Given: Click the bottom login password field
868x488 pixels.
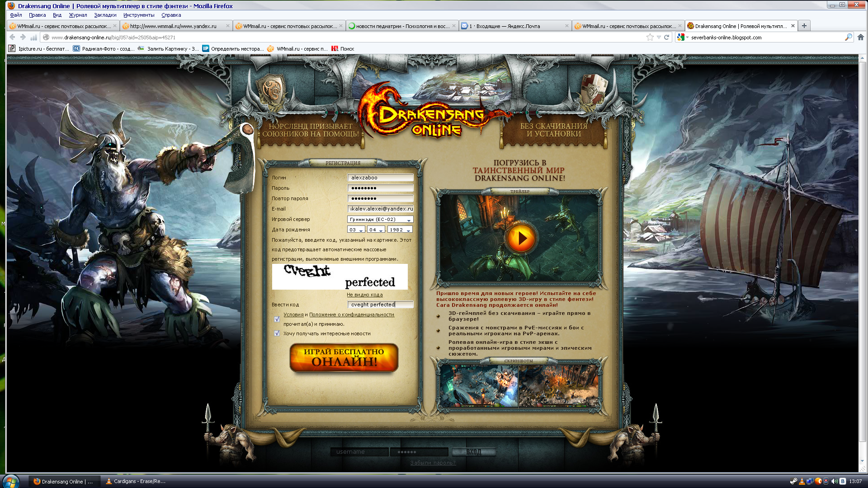Looking at the screenshot, I should coord(419,452).
